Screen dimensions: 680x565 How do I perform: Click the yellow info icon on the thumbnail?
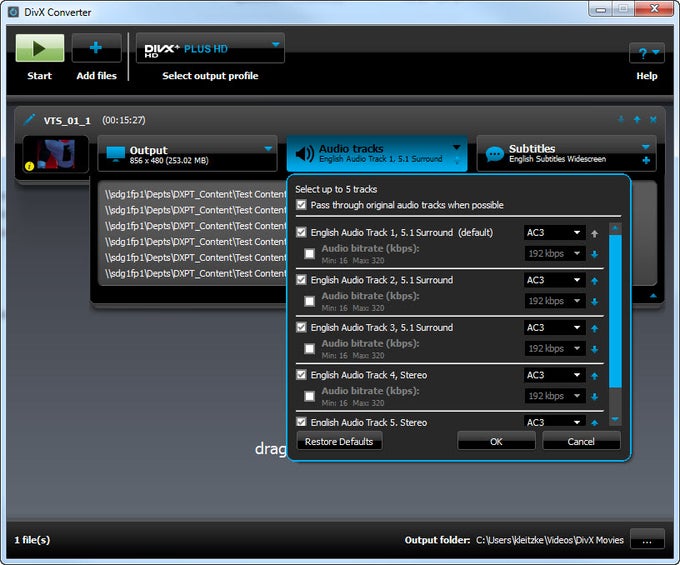pos(29,166)
